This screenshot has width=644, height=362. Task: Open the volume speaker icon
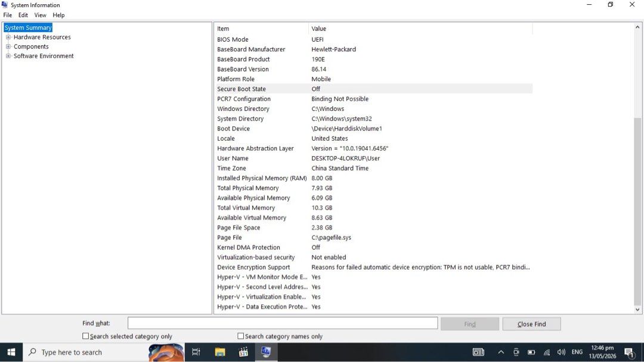[562, 352]
